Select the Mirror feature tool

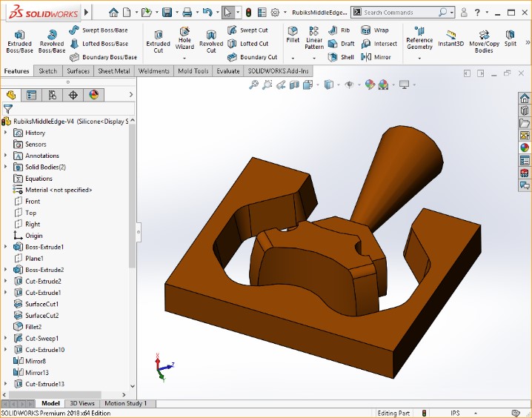376,57
